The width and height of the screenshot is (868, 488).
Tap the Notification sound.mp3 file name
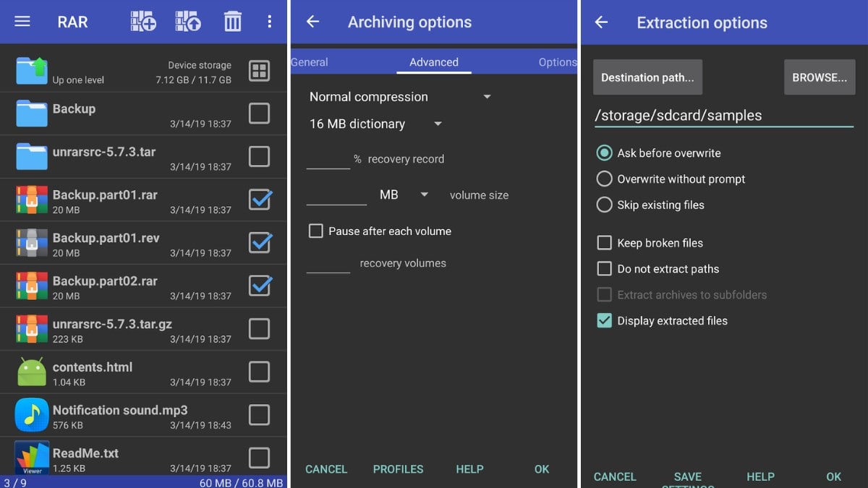pyautogui.click(x=120, y=410)
